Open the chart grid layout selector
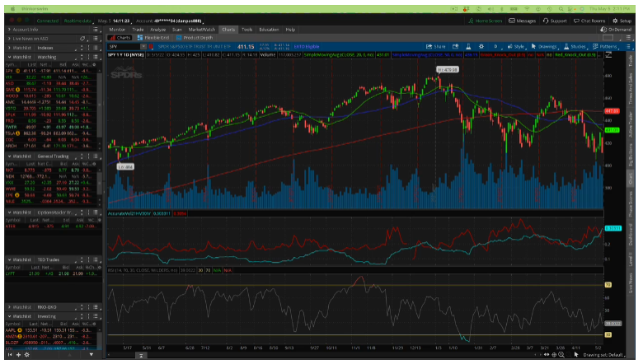Image resolution: width=643 pixels, height=364 pixels. point(608,38)
